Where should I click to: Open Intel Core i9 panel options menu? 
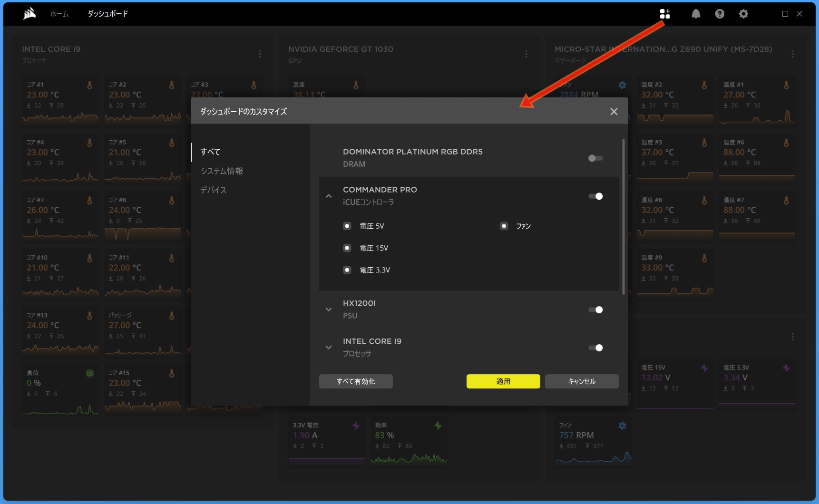coord(260,54)
